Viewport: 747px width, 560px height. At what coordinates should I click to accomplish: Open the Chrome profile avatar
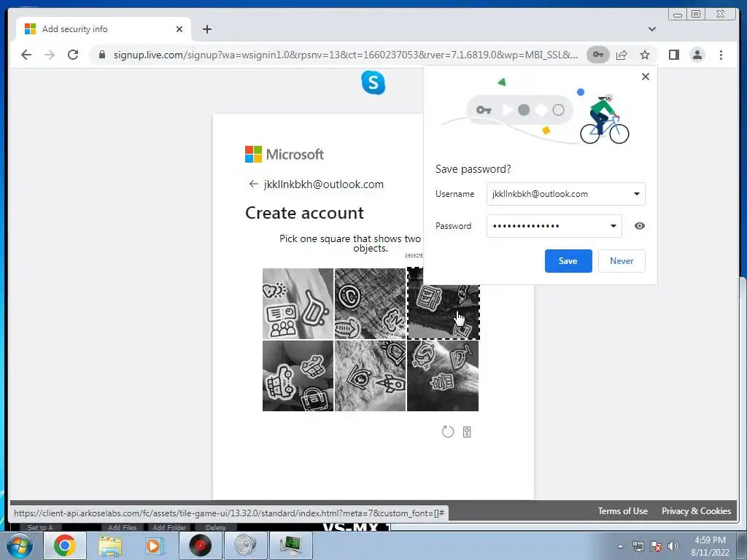(x=697, y=55)
